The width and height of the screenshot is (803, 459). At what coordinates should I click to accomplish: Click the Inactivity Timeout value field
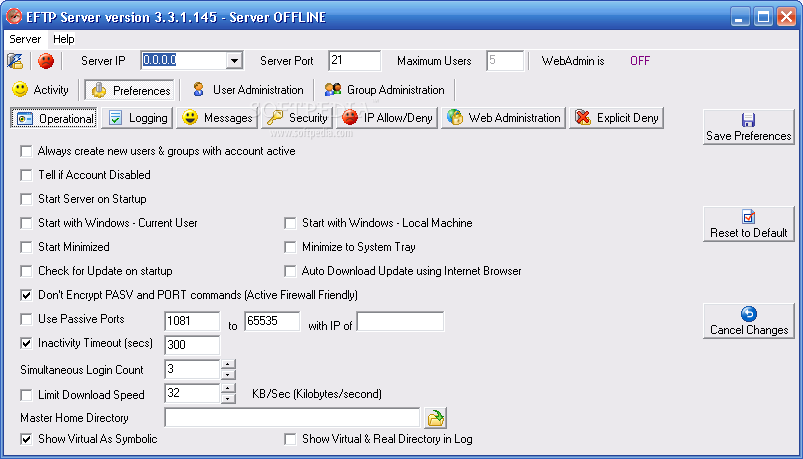[192, 345]
